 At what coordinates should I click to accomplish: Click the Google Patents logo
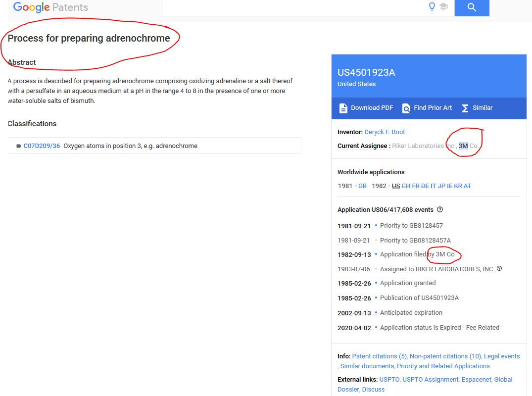[x=50, y=7]
